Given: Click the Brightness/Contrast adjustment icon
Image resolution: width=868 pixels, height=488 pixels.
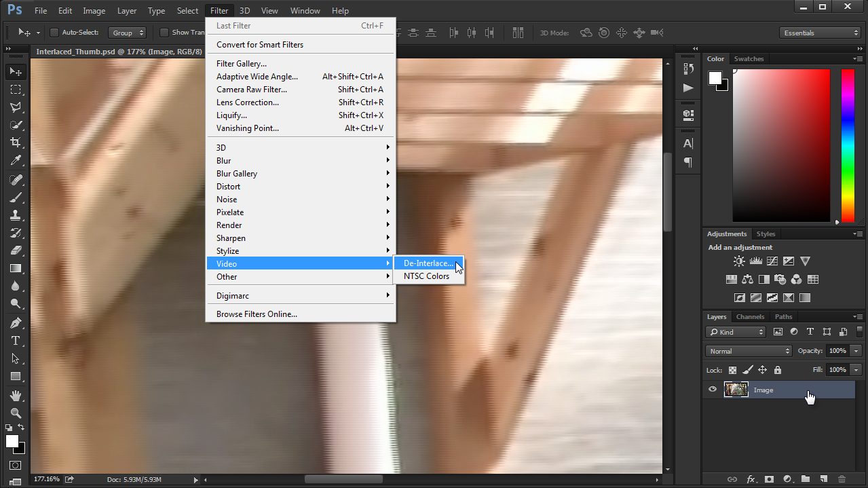Looking at the screenshot, I should (x=739, y=261).
